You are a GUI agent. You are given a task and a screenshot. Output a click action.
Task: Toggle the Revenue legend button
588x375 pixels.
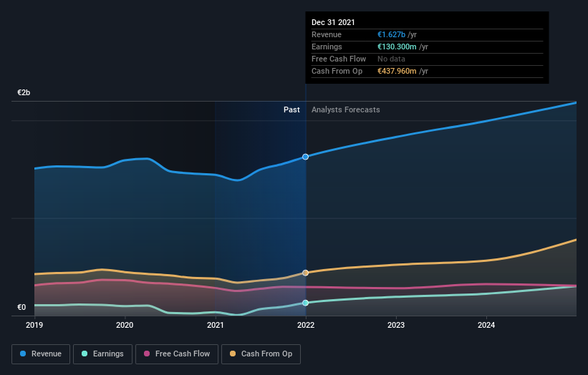click(x=41, y=354)
